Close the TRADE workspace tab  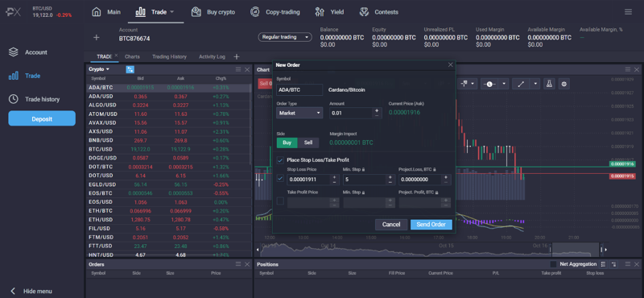click(x=116, y=55)
